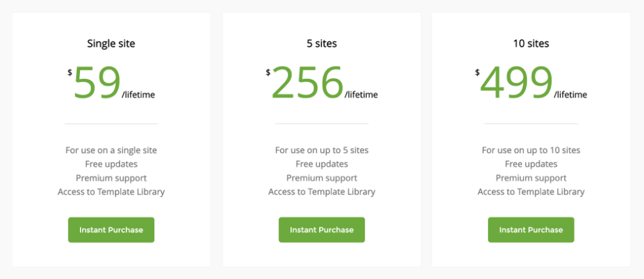Viewport: 644px width, 279px height.
Task: Click "Access to Template Library" in Single site card
Action: [111, 192]
